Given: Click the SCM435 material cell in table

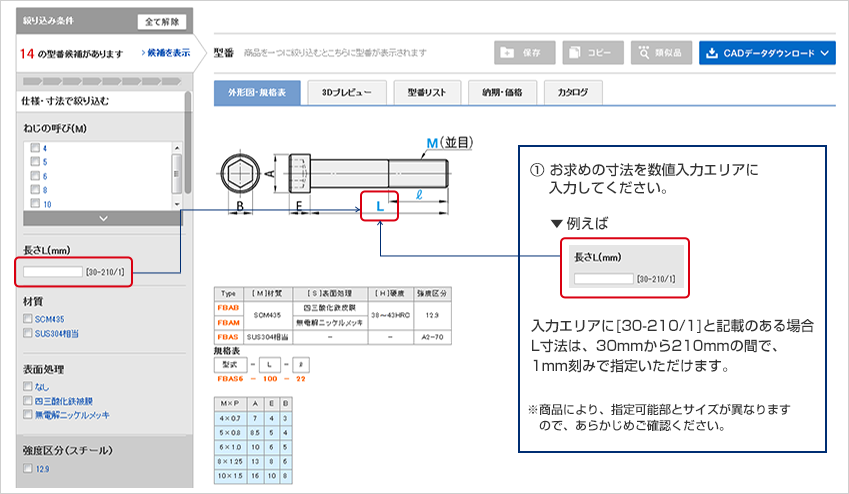Looking at the screenshot, I should pos(267,315).
